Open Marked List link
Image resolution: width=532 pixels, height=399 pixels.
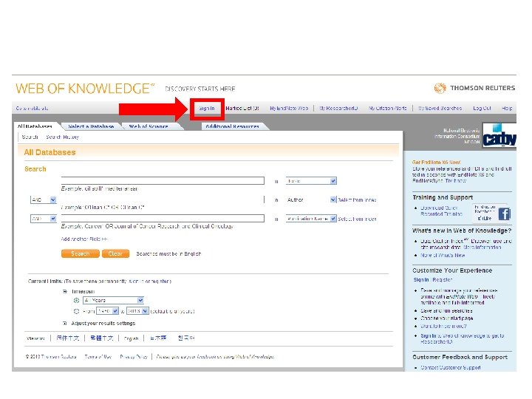[242, 108]
